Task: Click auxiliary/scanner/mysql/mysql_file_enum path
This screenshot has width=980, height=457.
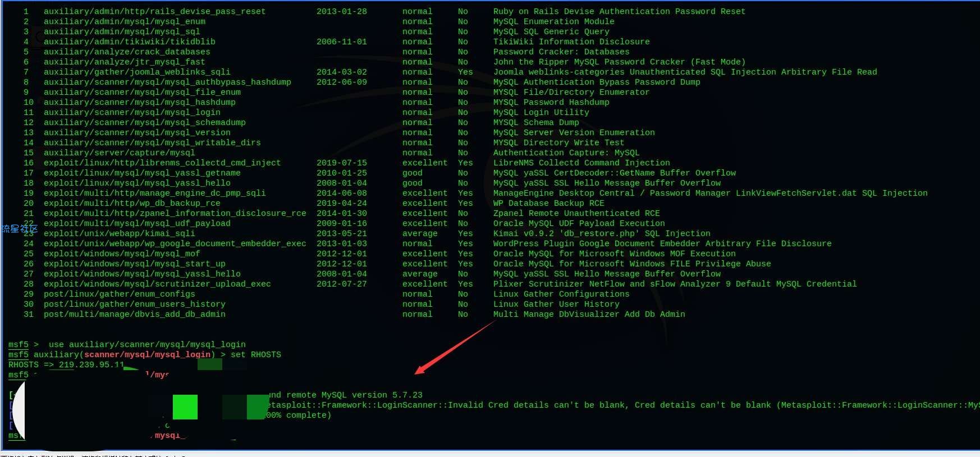Action: point(142,92)
